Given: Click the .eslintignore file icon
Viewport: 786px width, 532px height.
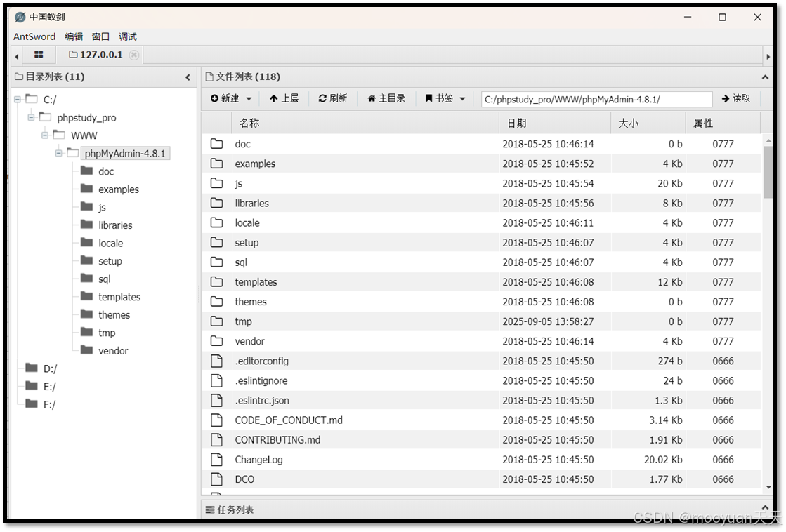Looking at the screenshot, I should click(x=216, y=380).
